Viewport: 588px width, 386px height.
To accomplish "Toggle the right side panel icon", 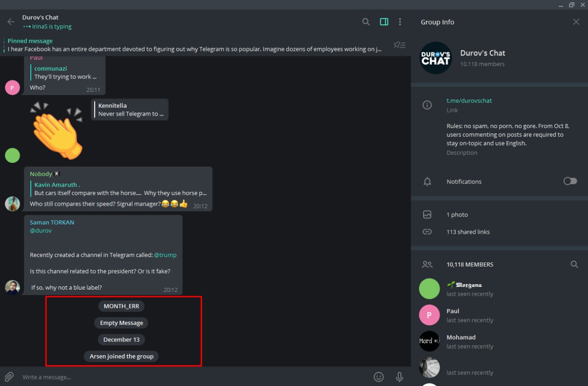I will coord(384,22).
